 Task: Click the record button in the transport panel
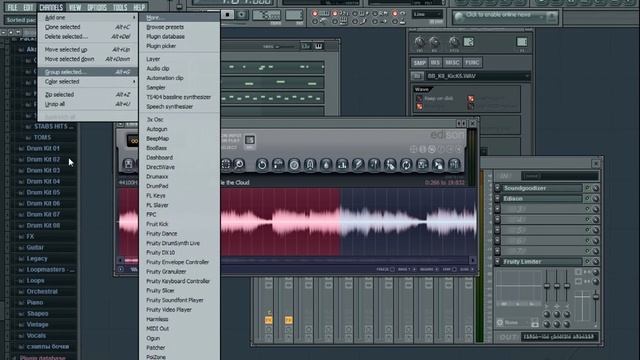[242, 15]
